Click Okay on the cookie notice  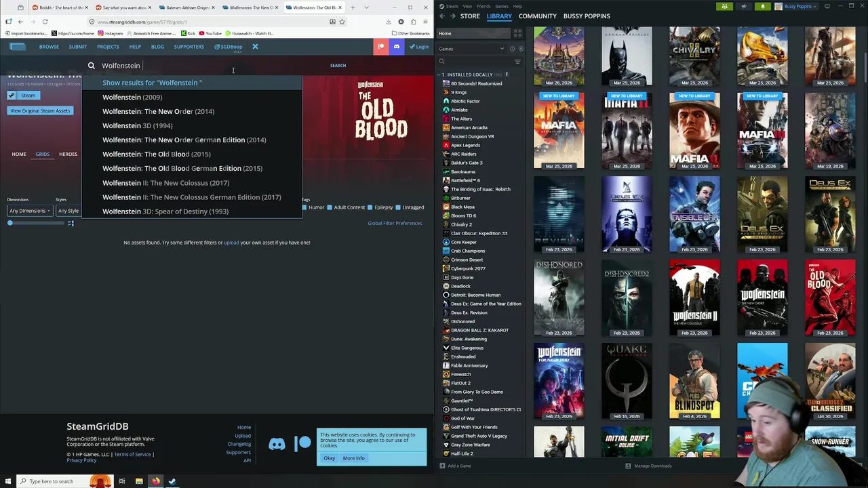tap(329, 458)
